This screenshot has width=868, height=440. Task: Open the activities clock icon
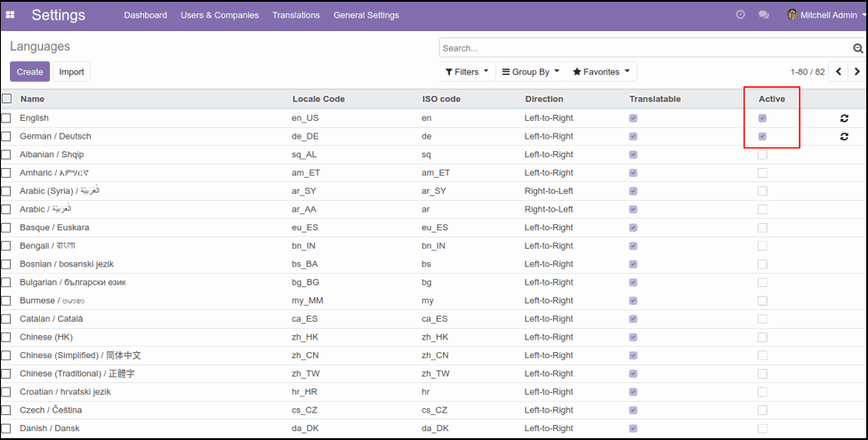(740, 15)
